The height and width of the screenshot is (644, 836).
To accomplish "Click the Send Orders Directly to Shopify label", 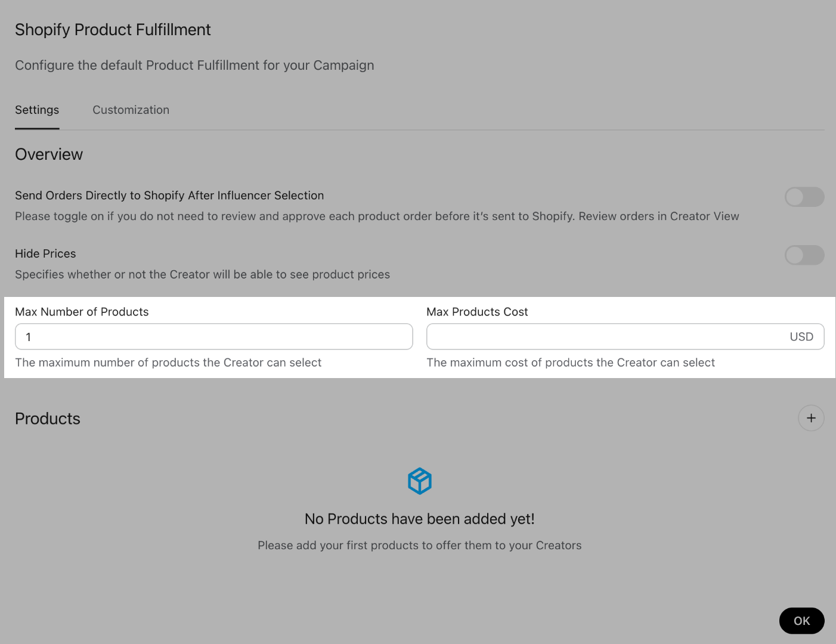I will tap(169, 196).
